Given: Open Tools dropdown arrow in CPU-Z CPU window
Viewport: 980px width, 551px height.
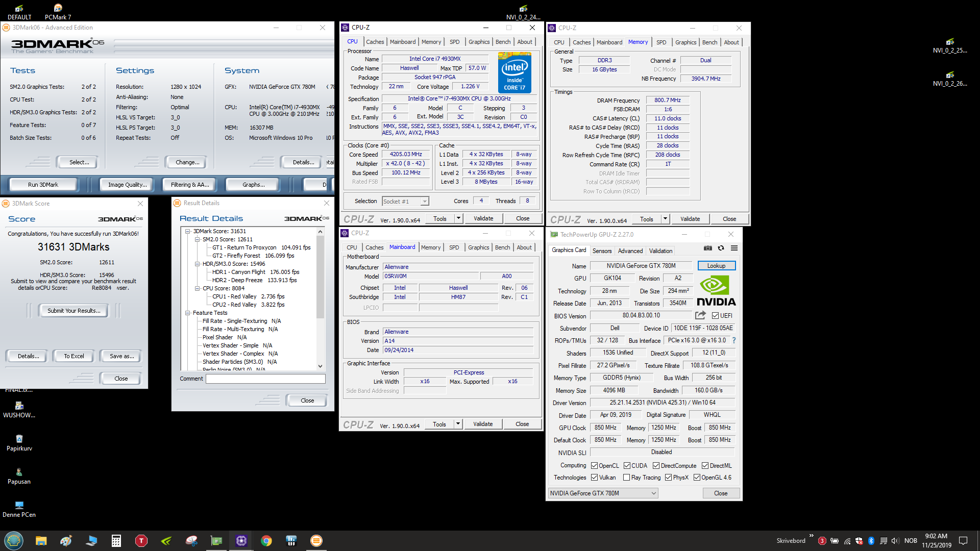Looking at the screenshot, I should click(x=458, y=218).
